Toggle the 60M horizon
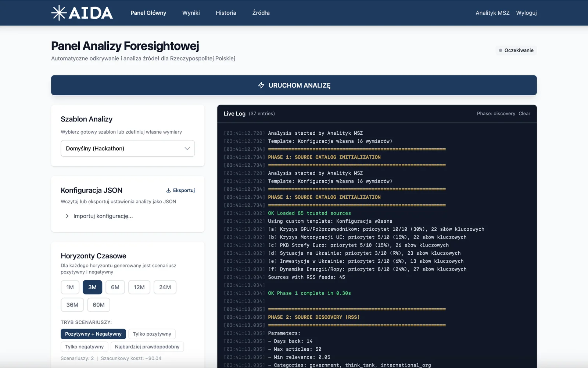Image resolution: width=588 pixels, height=368 pixels. pyautogui.click(x=98, y=305)
